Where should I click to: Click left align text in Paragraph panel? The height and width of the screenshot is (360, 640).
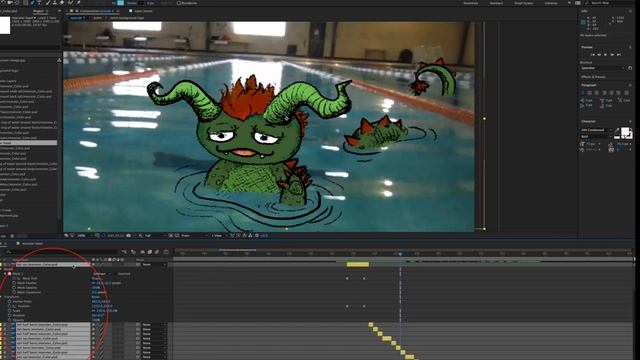point(584,93)
